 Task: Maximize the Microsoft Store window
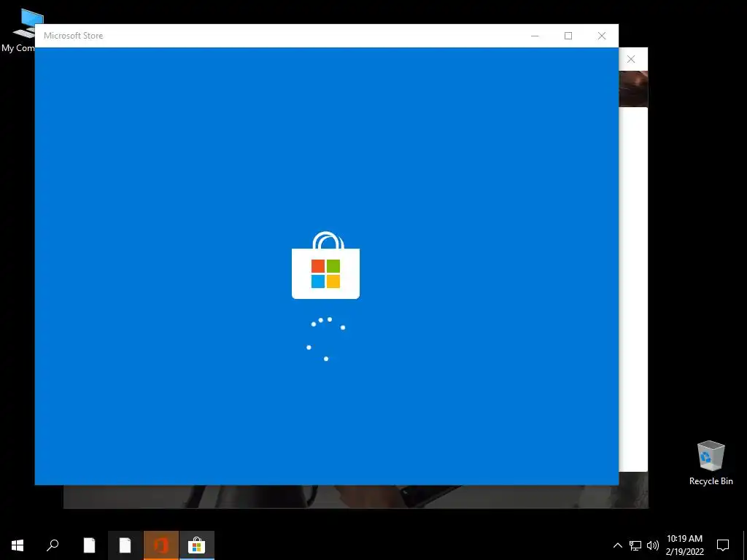(568, 36)
